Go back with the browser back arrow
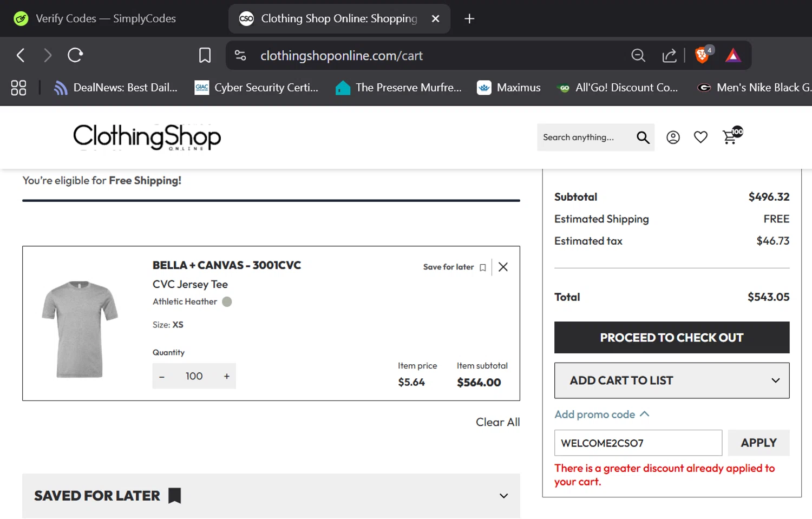Screen dimensions: 812x519 [x=21, y=55]
